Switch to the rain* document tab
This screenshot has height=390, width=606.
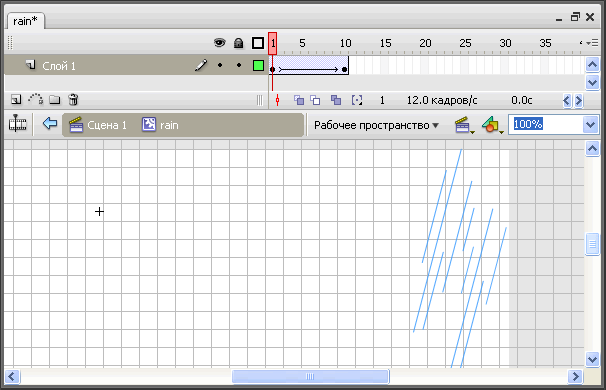pyautogui.click(x=26, y=21)
